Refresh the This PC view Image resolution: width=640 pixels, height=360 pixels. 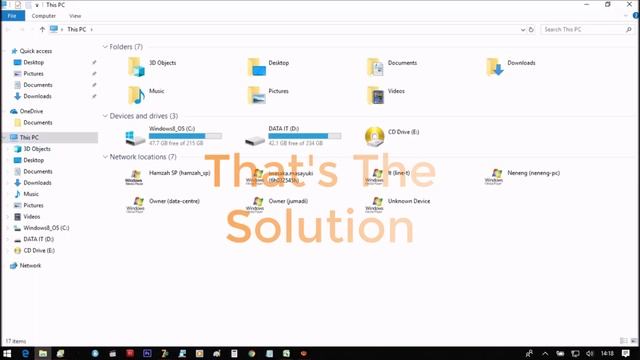pyautogui.click(x=531, y=29)
